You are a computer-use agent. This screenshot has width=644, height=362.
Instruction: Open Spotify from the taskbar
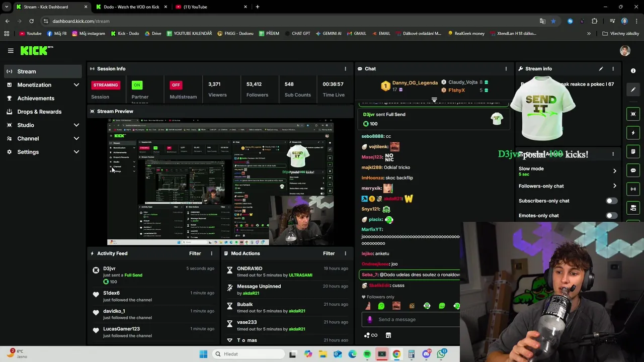click(367, 354)
